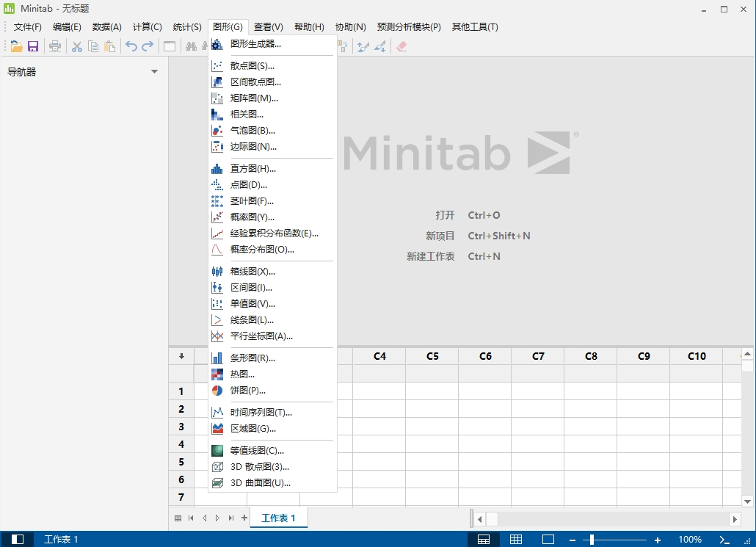Screen dimensions: 756x547
Task: Open the command line icon in status bar
Action: pyautogui.click(x=724, y=539)
